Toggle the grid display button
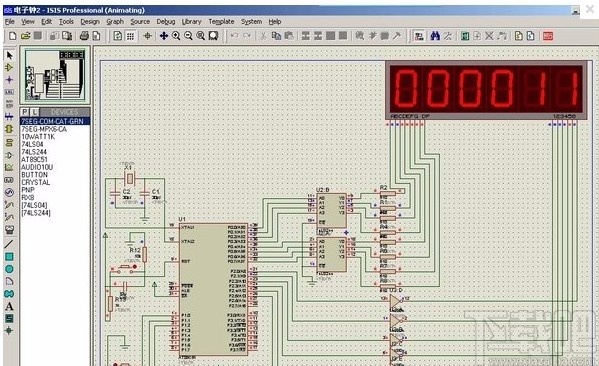This screenshot has height=366, width=599. coord(131,36)
